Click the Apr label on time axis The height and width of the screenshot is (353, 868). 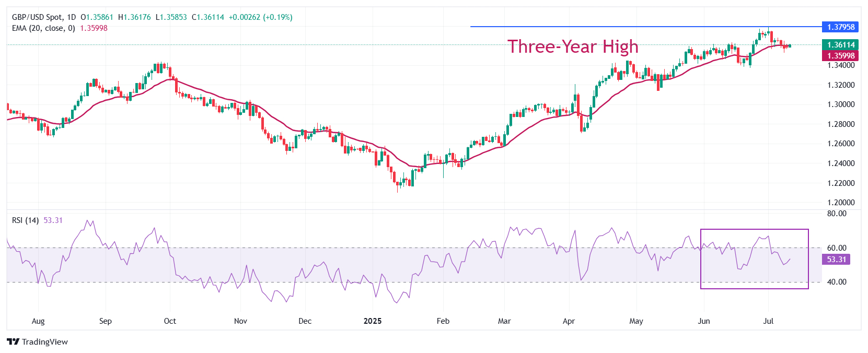coord(569,321)
